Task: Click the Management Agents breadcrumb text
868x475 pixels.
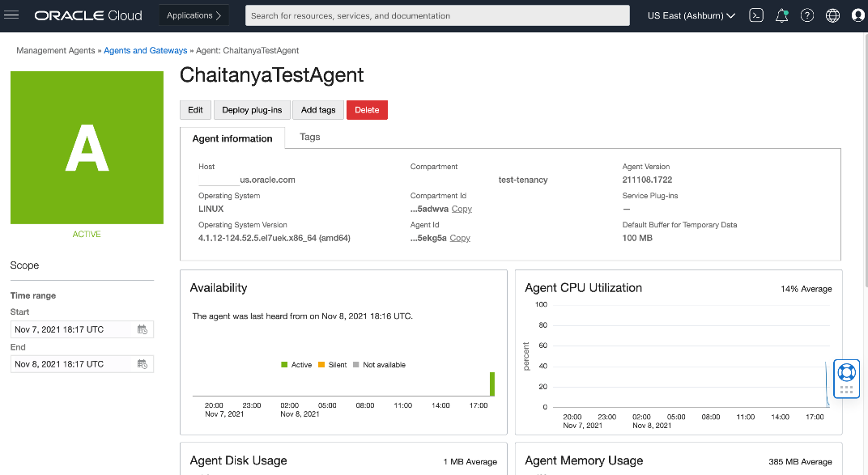Action: 55,50
